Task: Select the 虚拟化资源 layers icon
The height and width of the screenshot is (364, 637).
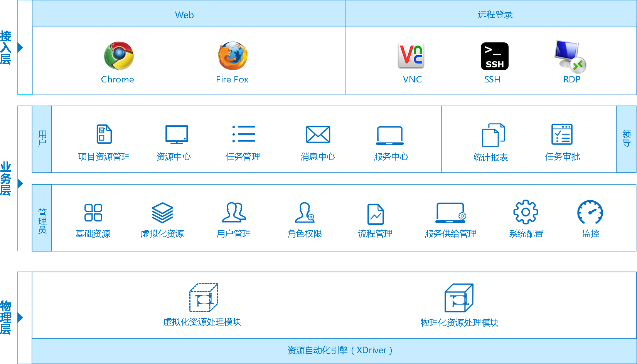Action: pyautogui.click(x=162, y=213)
